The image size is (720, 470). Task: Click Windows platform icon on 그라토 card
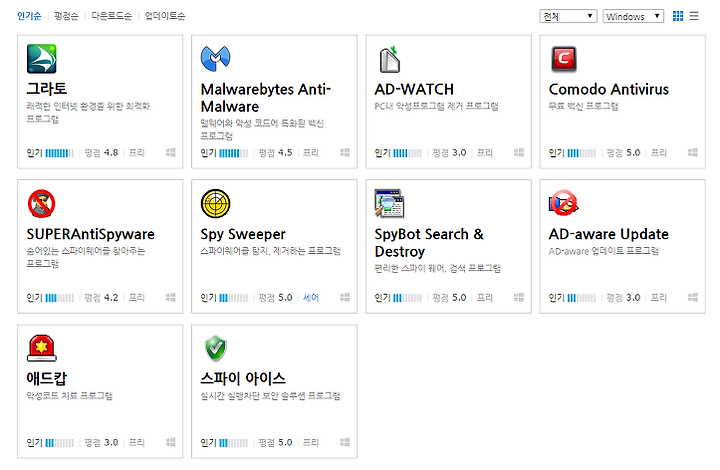point(171,152)
